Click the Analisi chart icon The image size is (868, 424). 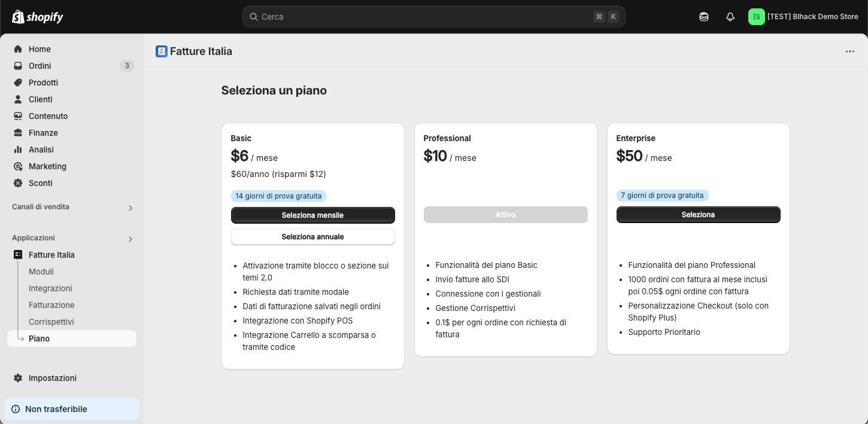(18, 150)
